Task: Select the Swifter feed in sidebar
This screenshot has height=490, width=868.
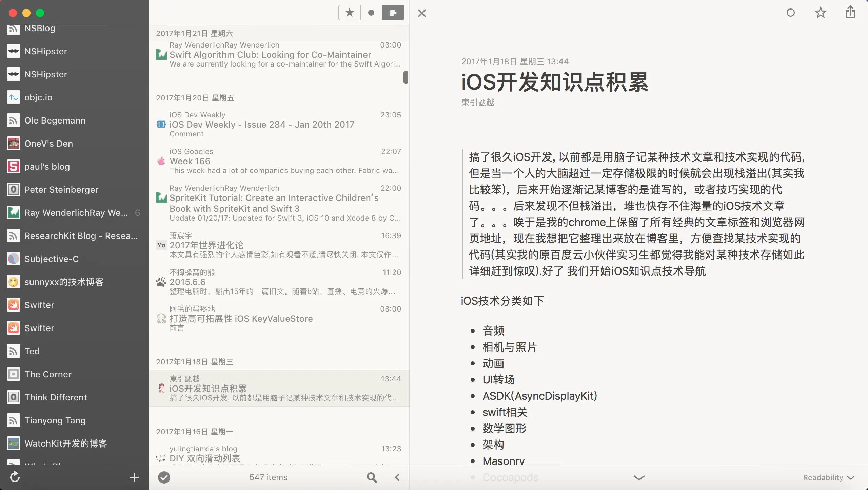Action: coord(39,305)
